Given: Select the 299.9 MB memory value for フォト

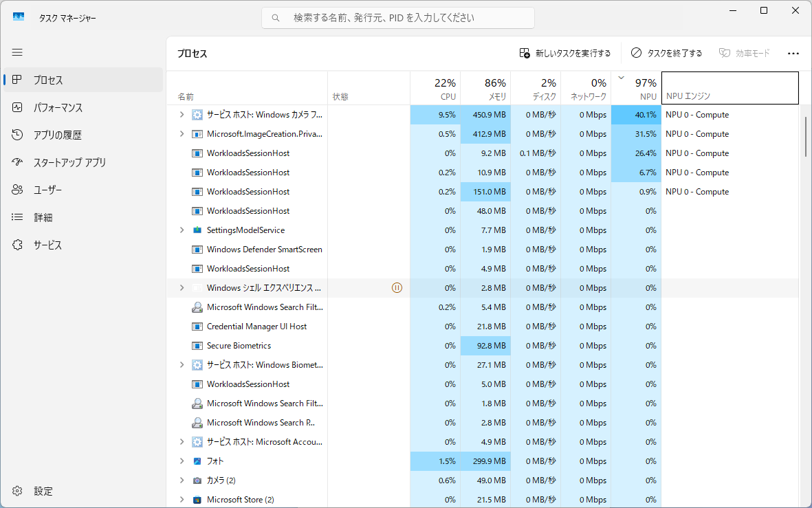Looking at the screenshot, I should click(485, 461).
